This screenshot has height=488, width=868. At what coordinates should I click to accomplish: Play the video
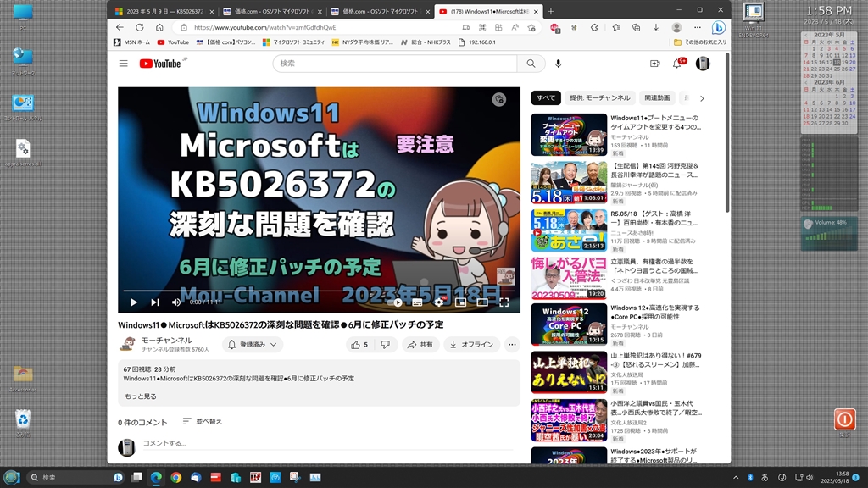(x=133, y=302)
